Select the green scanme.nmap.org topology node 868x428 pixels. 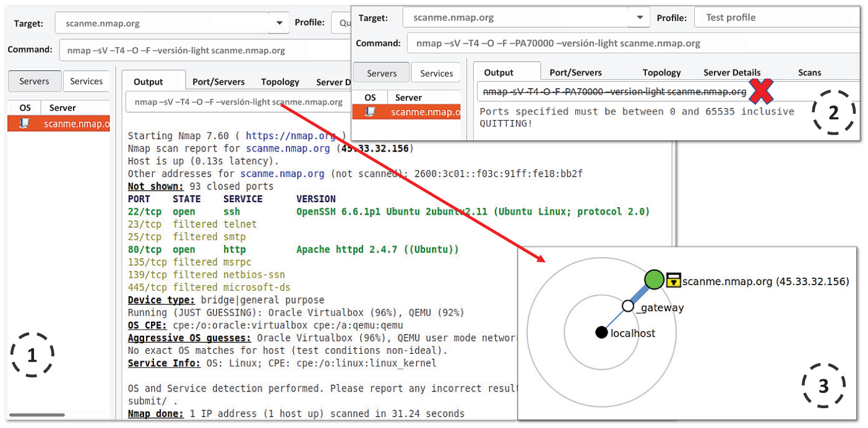click(x=654, y=280)
